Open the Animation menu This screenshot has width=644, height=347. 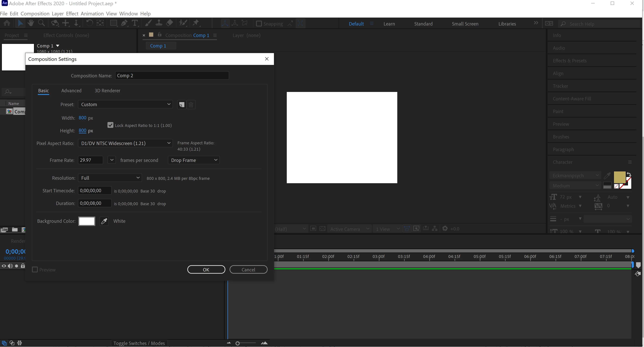[92, 14]
